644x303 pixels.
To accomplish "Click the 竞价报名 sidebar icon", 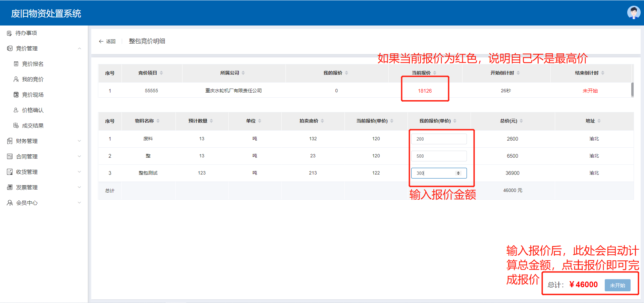I will coord(16,64).
